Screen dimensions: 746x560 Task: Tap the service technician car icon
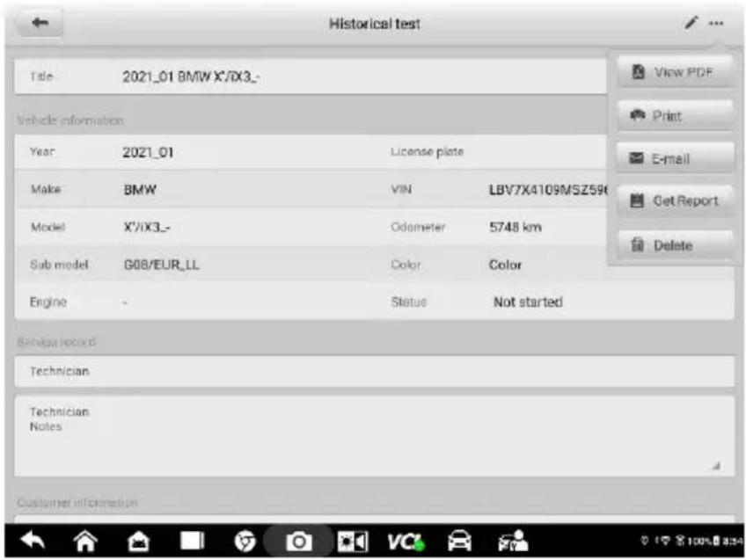click(x=513, y=541)
